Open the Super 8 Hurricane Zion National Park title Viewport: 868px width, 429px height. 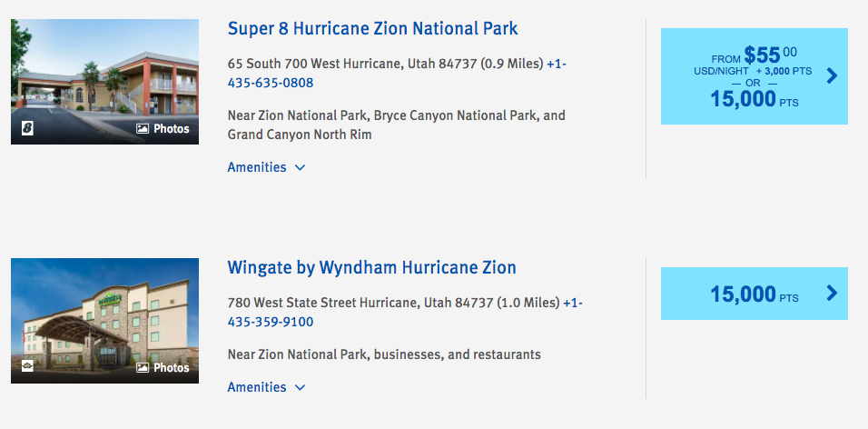pos(372,28)
